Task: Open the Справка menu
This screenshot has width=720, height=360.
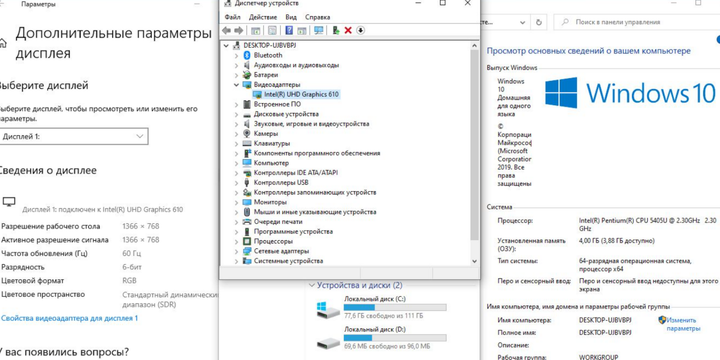Action: [x=317, y=17]
